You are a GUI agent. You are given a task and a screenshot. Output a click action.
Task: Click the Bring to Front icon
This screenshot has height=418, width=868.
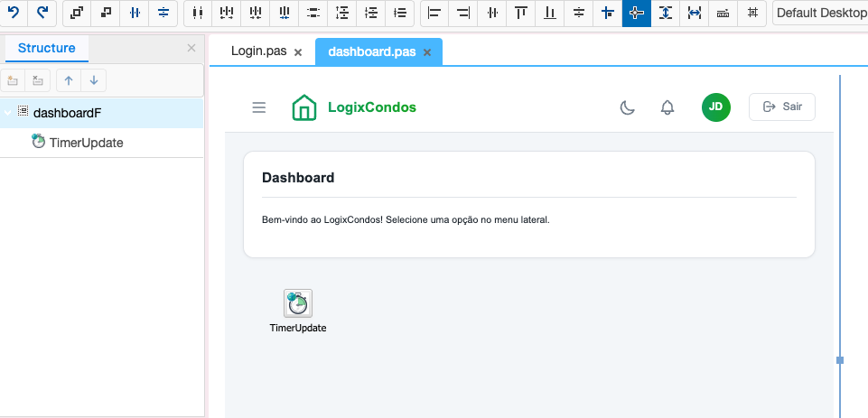coord(77,13)
